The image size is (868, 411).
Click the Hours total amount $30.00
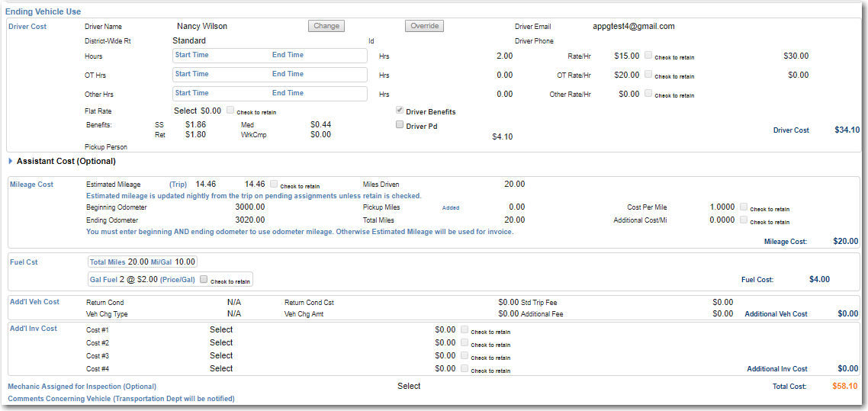[x=796, y=56]
